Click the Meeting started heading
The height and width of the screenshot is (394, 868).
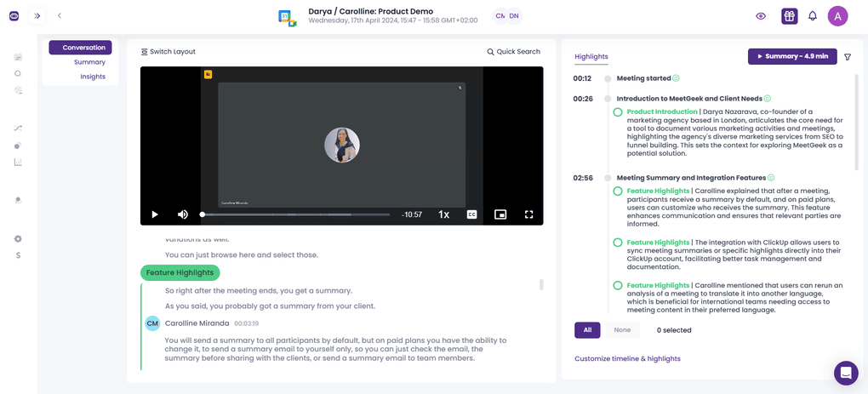tap(643, 78)
